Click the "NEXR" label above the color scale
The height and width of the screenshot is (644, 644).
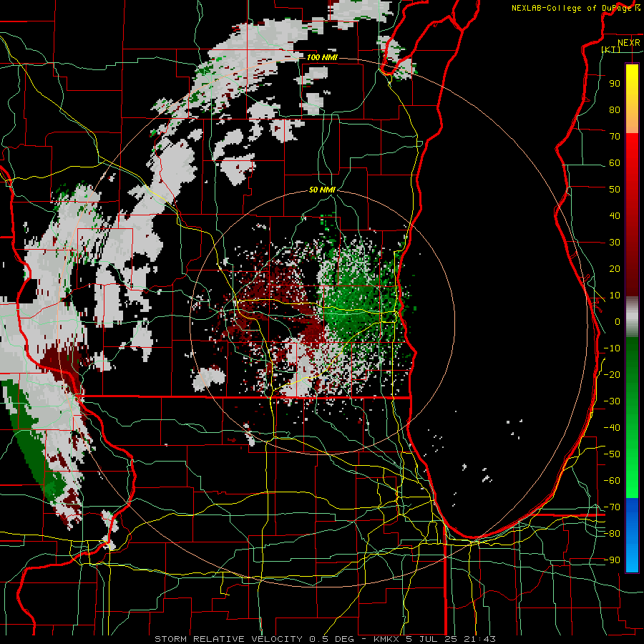pos(629,43)
